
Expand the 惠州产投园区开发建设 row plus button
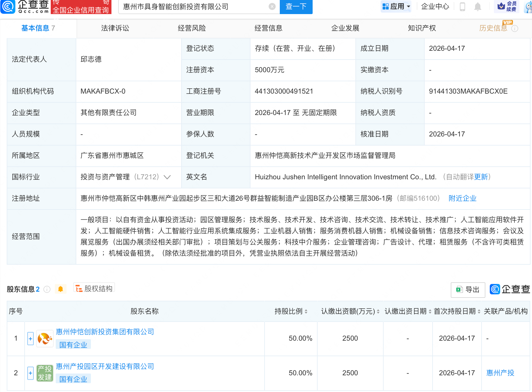point(31,373)
